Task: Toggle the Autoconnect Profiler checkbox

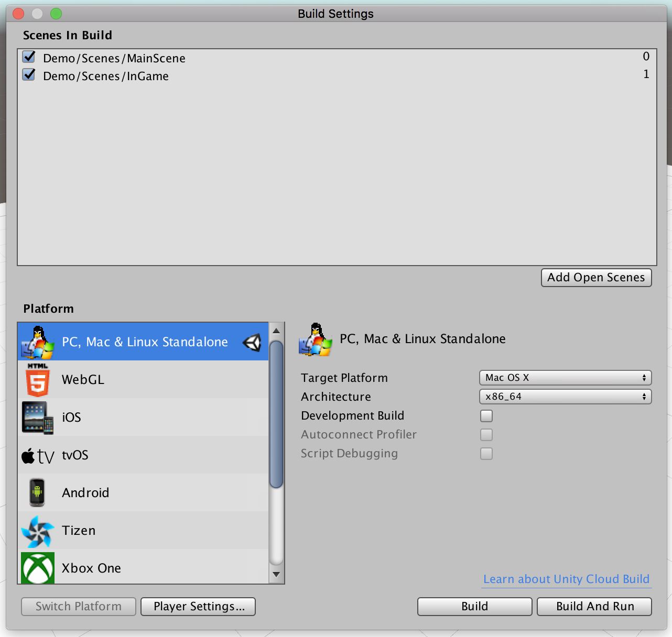Action: pyautogui.click(x=486, y=435)
